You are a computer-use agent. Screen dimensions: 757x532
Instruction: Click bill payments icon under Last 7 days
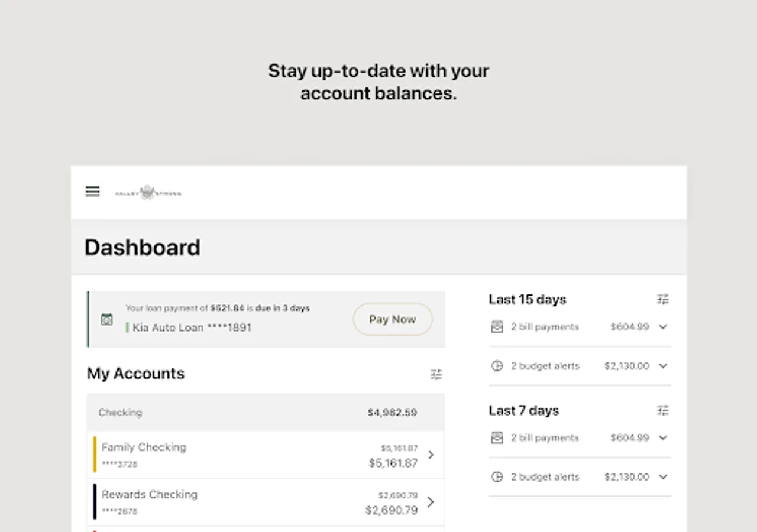pyautogui.click(x=497, y=438)
